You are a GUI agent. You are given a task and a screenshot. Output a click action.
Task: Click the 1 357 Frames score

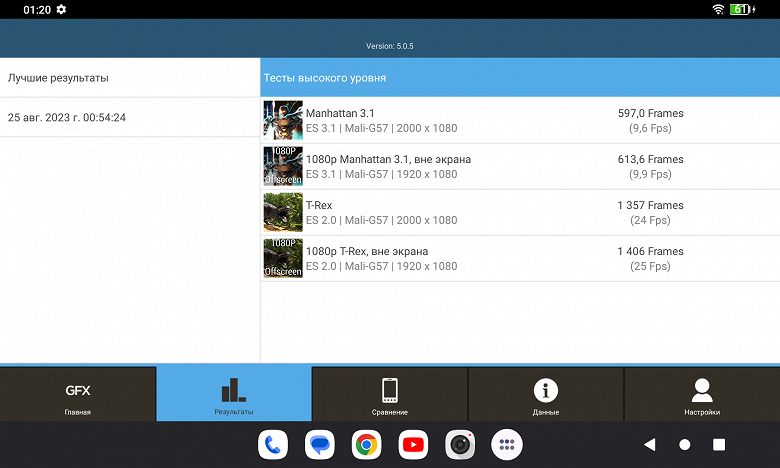651,205
